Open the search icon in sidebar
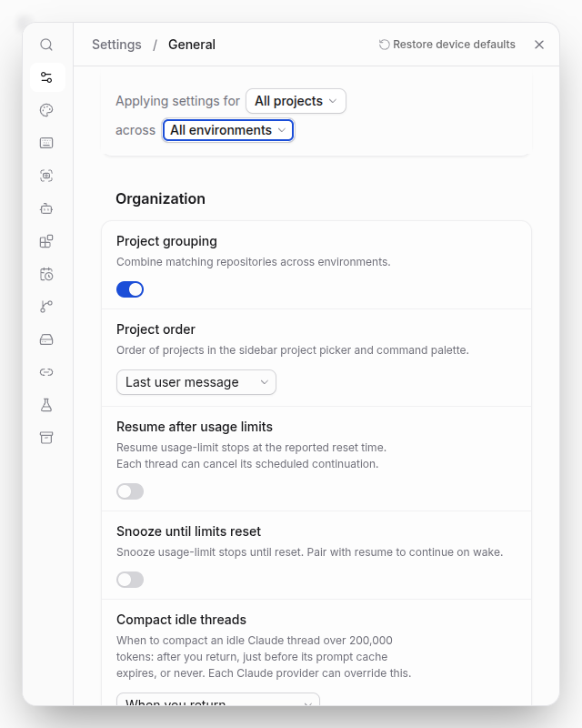 click(46, 45)
